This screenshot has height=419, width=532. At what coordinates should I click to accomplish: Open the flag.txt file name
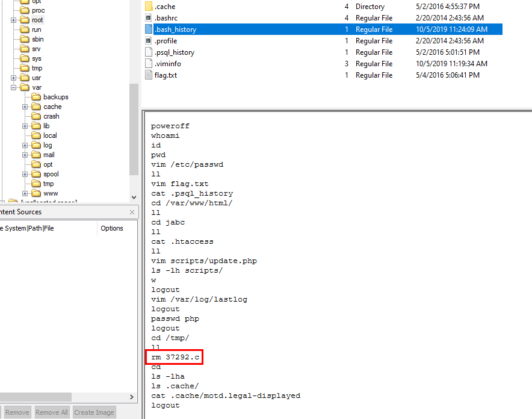point(165,75)
